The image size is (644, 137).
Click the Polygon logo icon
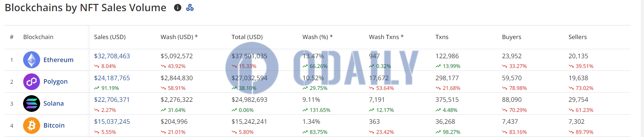[31, 82]
